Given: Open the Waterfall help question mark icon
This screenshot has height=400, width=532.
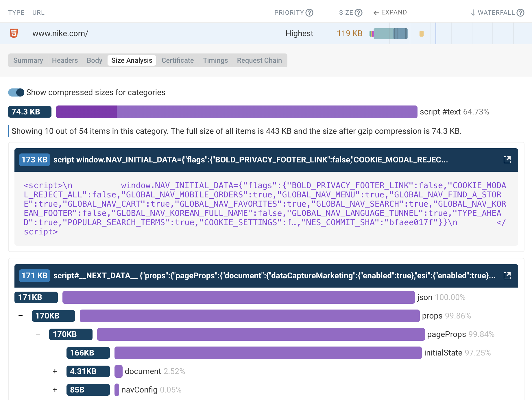Looking at the screenshot, I should (520, 13).
